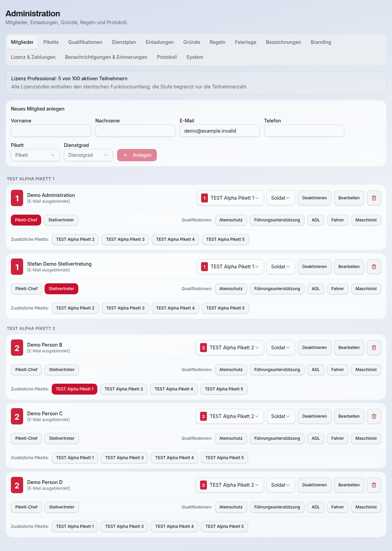Open the Pikett dropdown in new member form

35,155
